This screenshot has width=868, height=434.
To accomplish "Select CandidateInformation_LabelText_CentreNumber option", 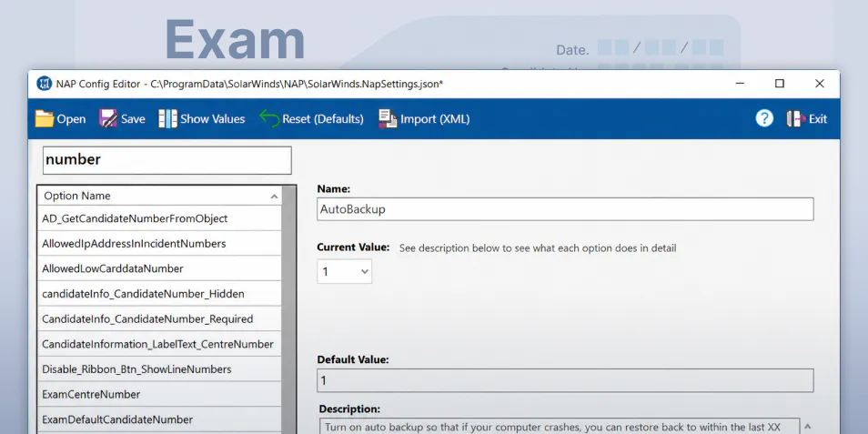I will [159, 344].
